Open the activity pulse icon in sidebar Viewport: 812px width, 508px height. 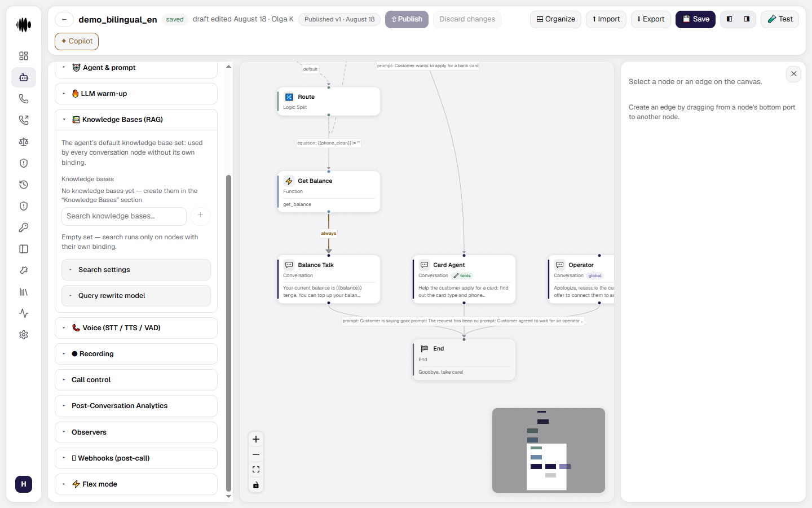24,313
